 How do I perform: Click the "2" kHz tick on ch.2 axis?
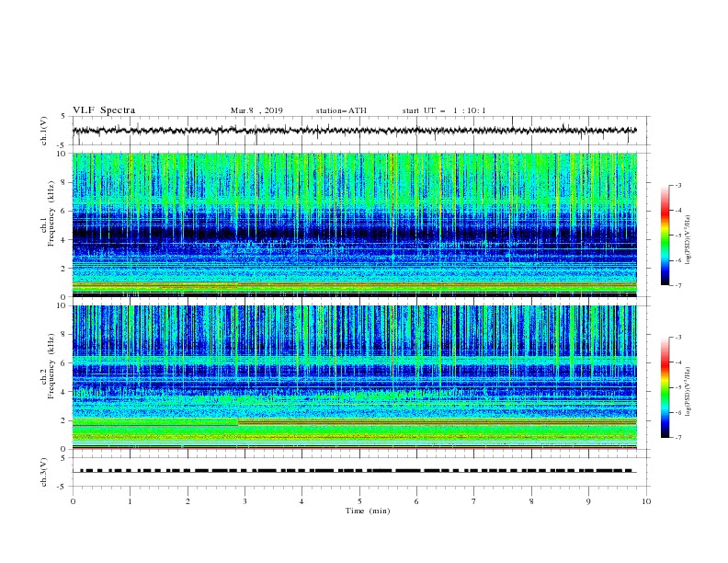point(64,420)
